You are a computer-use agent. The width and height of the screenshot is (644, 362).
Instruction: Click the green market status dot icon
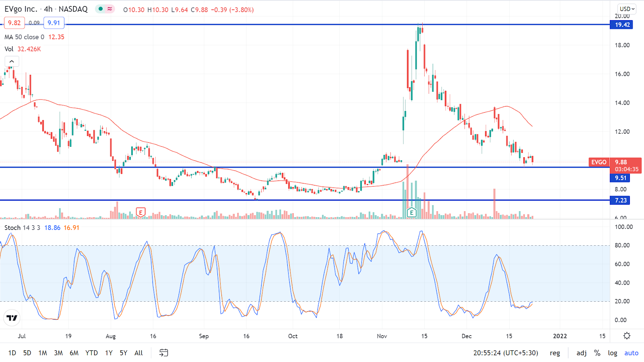coord(101,9)
